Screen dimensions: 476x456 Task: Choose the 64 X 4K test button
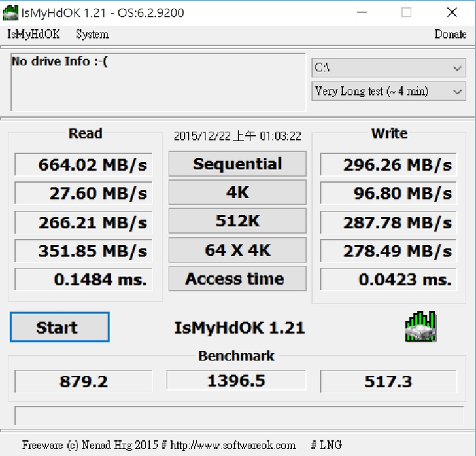(x=237, y=251)
